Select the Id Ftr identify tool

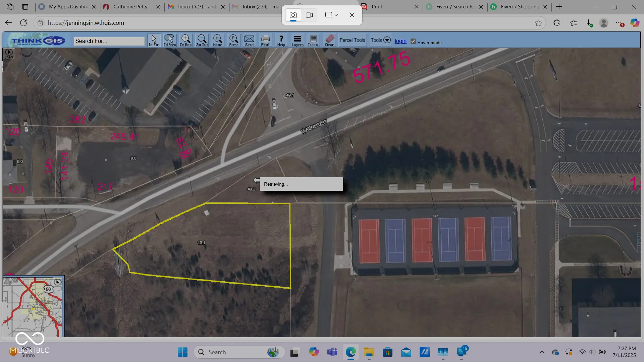(x=154, y=40)
